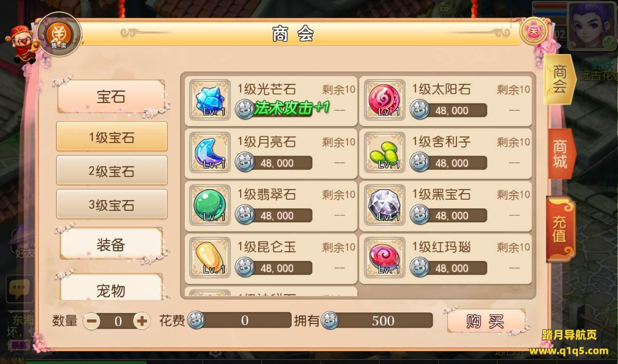Choose the green 1级舍利子 beads icon

coord(385,153)
